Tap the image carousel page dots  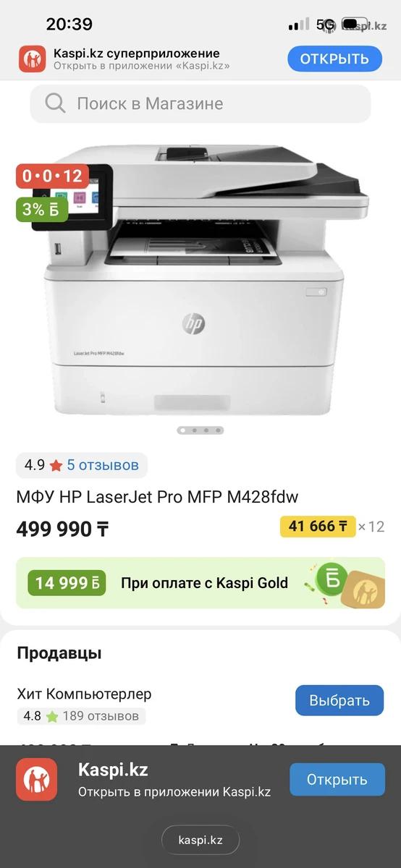(200, 430)
